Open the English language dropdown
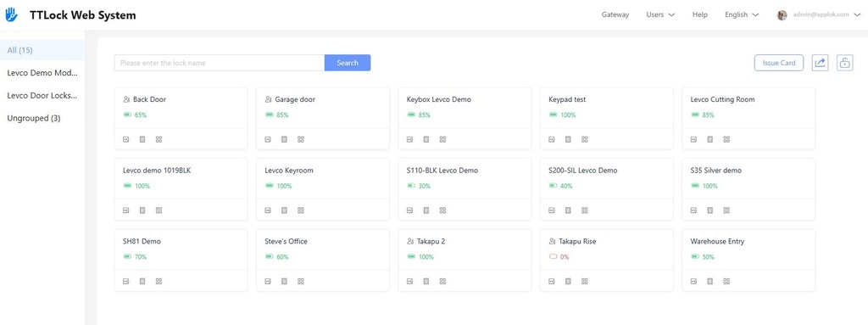 pos(741,15)
